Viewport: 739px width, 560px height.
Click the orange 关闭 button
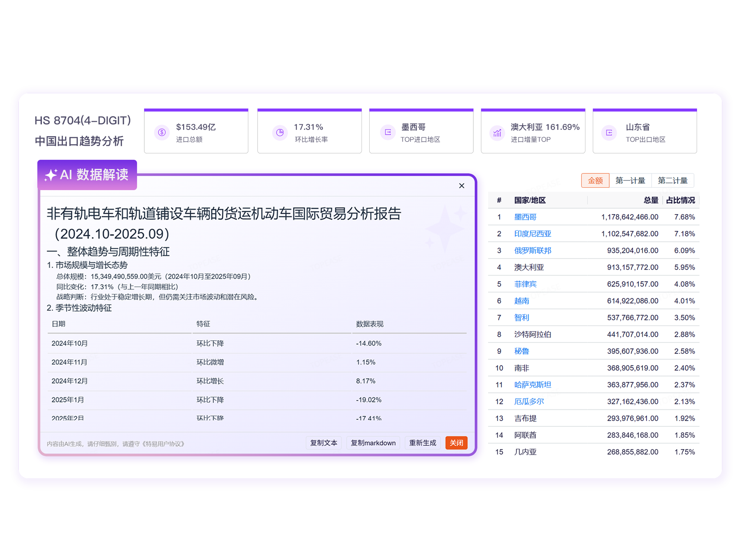pos(456,443)
